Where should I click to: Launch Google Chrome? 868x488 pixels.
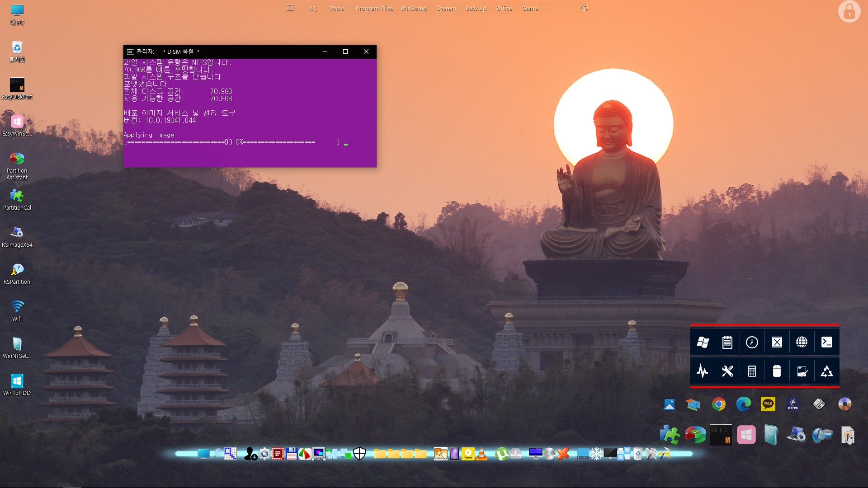click(x=719, y=404)
